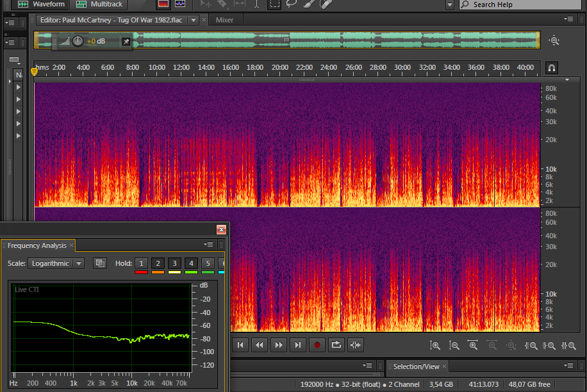
Task: Click Zoom Out Amplitude icon
Action: [454, 345]
